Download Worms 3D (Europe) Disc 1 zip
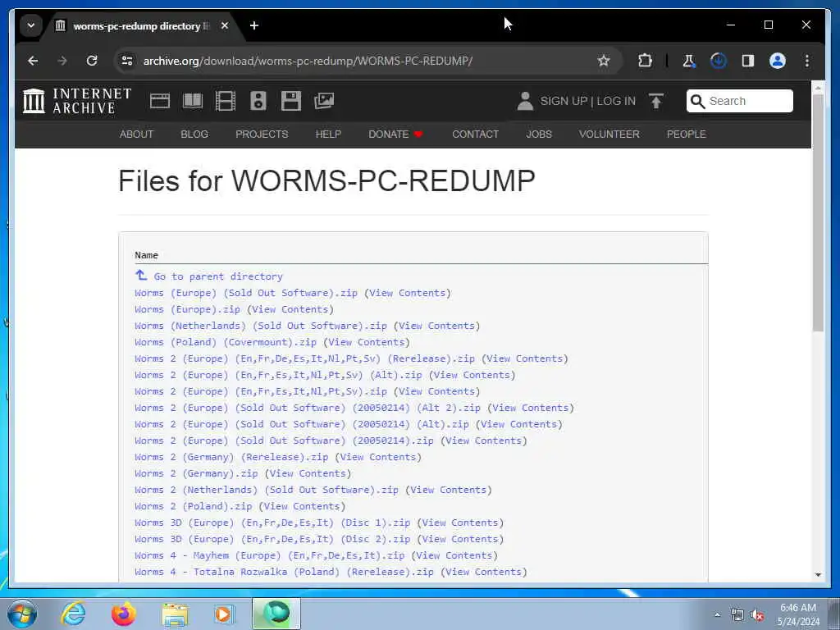840x630 pixels. (272, 523)
